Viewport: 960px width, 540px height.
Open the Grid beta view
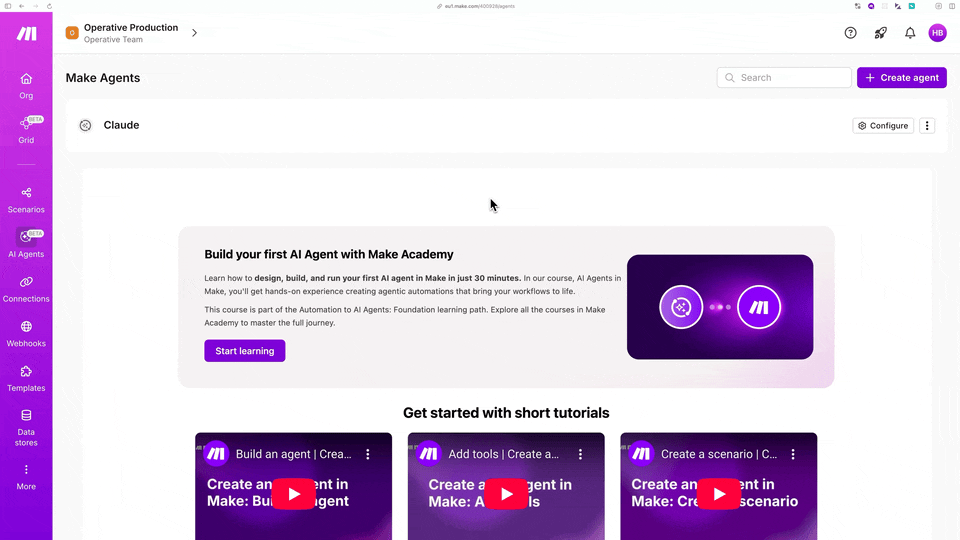point(26,130)
